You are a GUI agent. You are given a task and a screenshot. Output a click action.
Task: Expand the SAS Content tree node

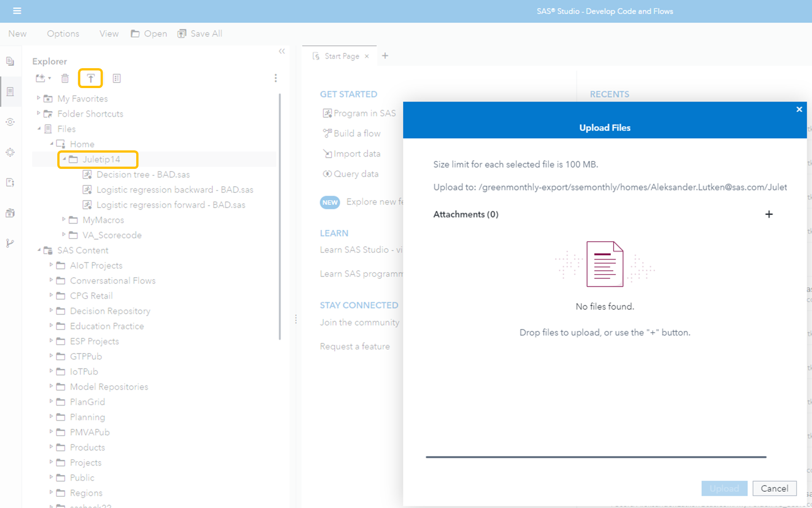39,250
